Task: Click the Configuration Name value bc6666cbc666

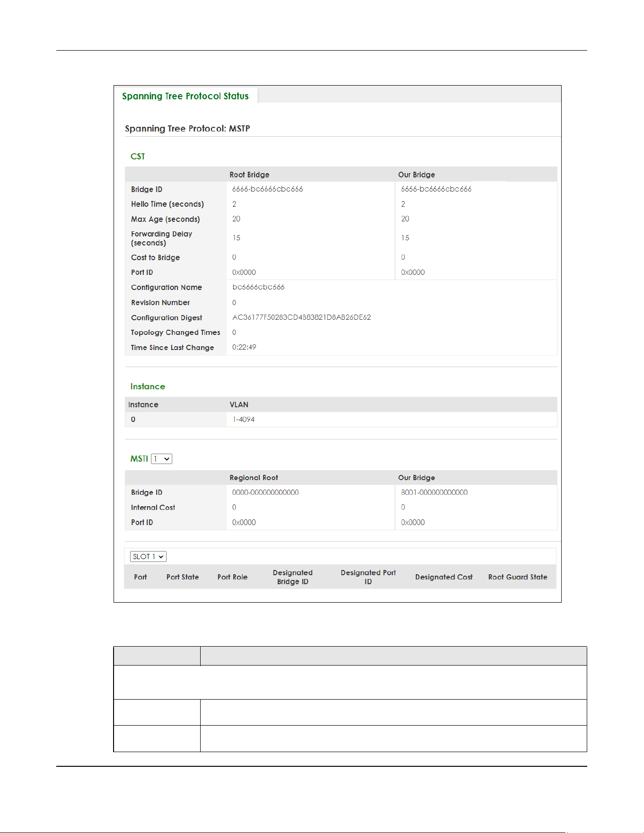Action: click(x=258, y=287)
